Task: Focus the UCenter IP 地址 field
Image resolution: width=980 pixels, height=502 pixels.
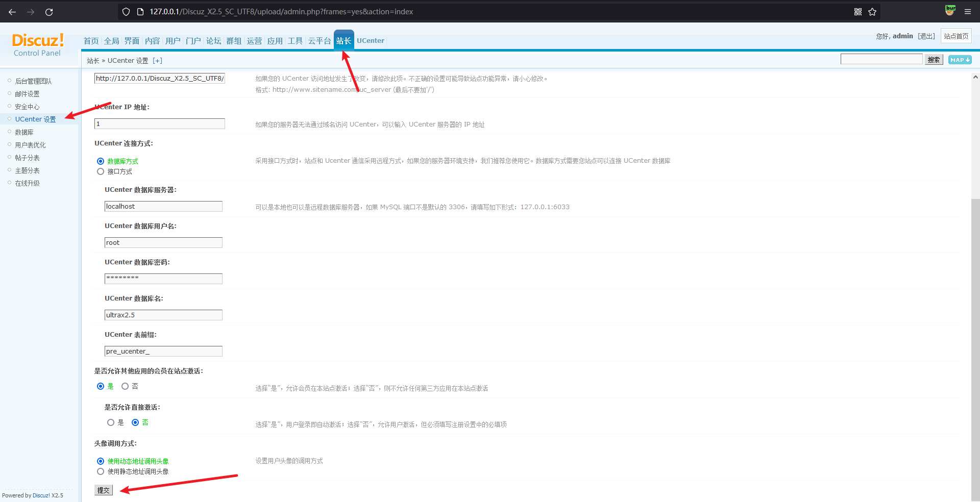Action: pos(160,124)
